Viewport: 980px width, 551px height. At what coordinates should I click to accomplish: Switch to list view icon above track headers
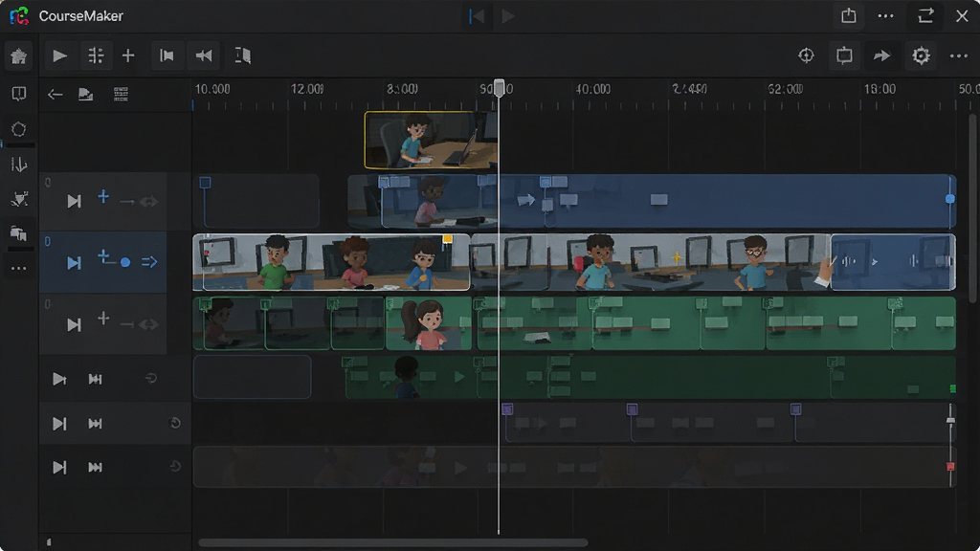tap(121, 95)
